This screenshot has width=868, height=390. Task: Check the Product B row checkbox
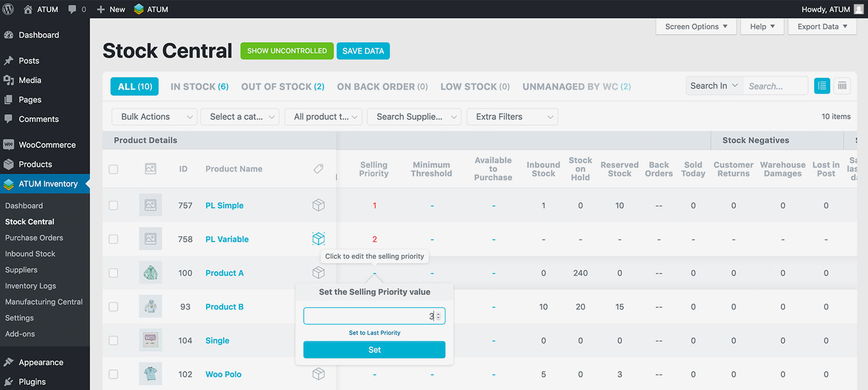coord(114,307)
